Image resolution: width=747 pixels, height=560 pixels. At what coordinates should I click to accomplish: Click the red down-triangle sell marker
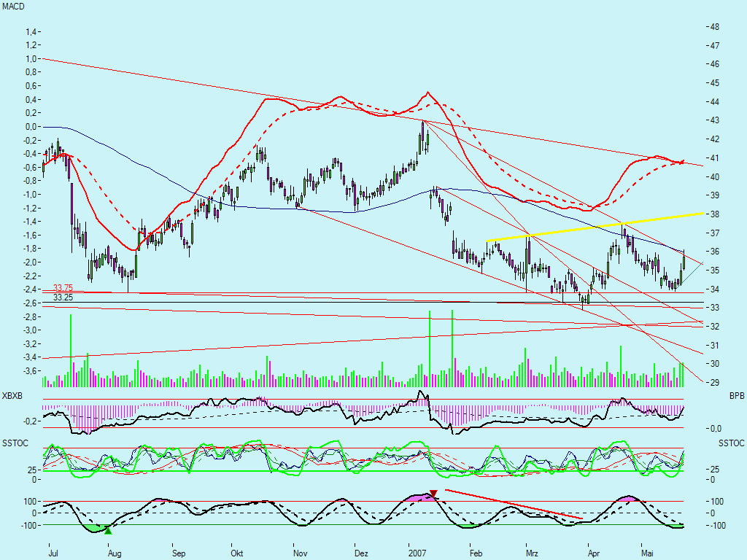click(433, 494)
